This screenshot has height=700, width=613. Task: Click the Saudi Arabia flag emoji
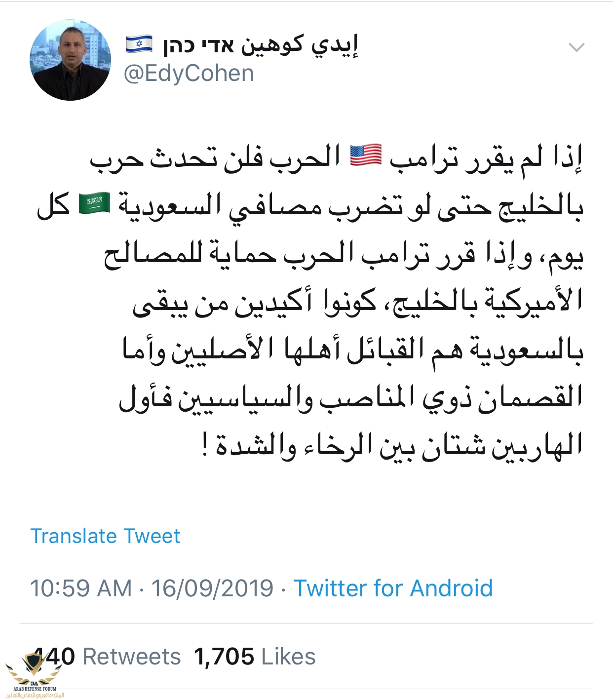tap(94, 203)
